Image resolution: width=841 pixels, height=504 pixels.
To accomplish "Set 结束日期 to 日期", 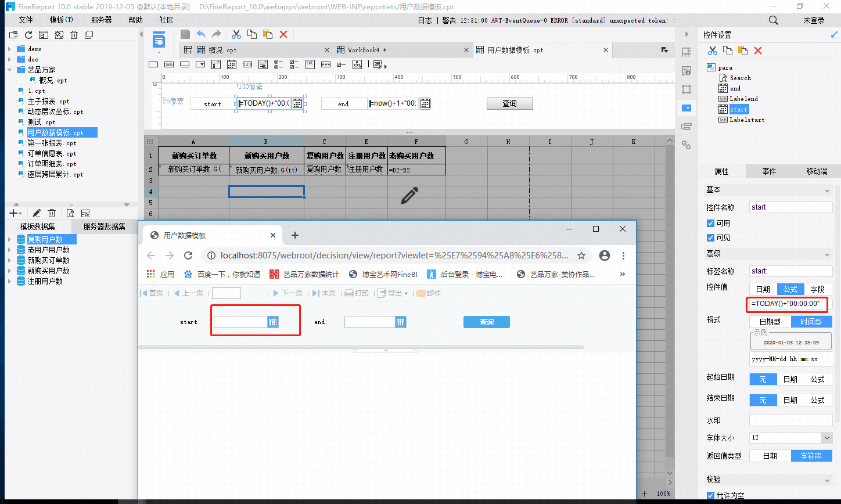I will [x=790, y=400].
